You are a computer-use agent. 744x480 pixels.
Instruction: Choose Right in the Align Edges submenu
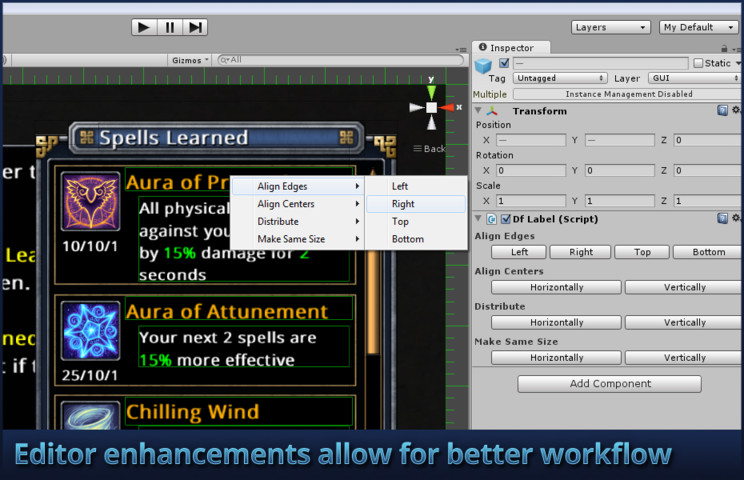[416, 204]
